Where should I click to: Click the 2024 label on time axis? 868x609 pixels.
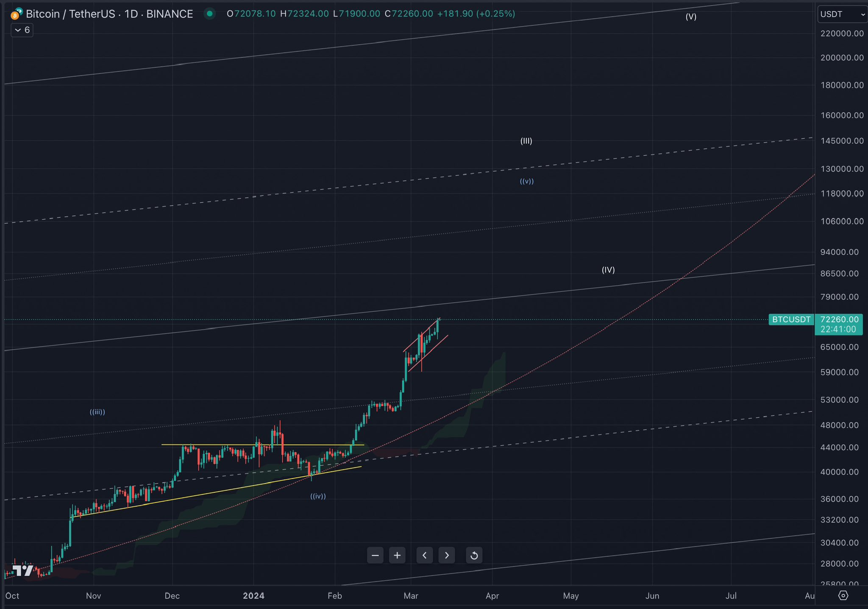pos(253,596)
